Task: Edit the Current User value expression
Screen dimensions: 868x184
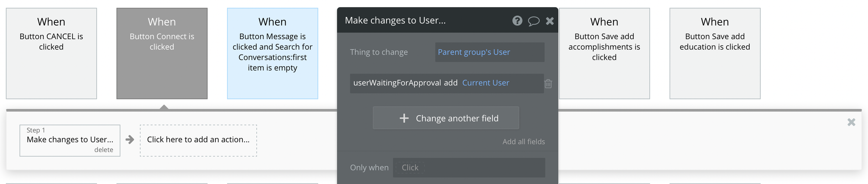Action: tap(486, 83)
